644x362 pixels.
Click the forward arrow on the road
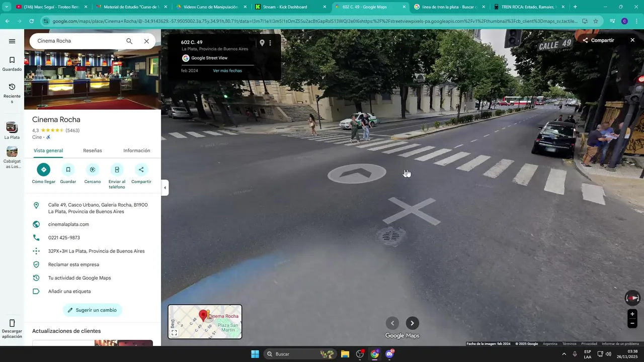pyautogui.click(x=357, y=174)
